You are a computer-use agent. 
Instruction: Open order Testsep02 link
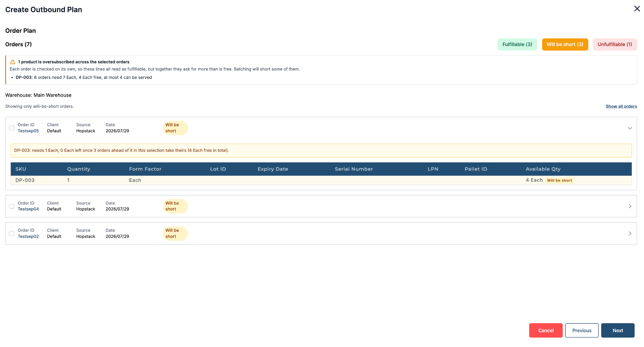click(x=28, y=236)
